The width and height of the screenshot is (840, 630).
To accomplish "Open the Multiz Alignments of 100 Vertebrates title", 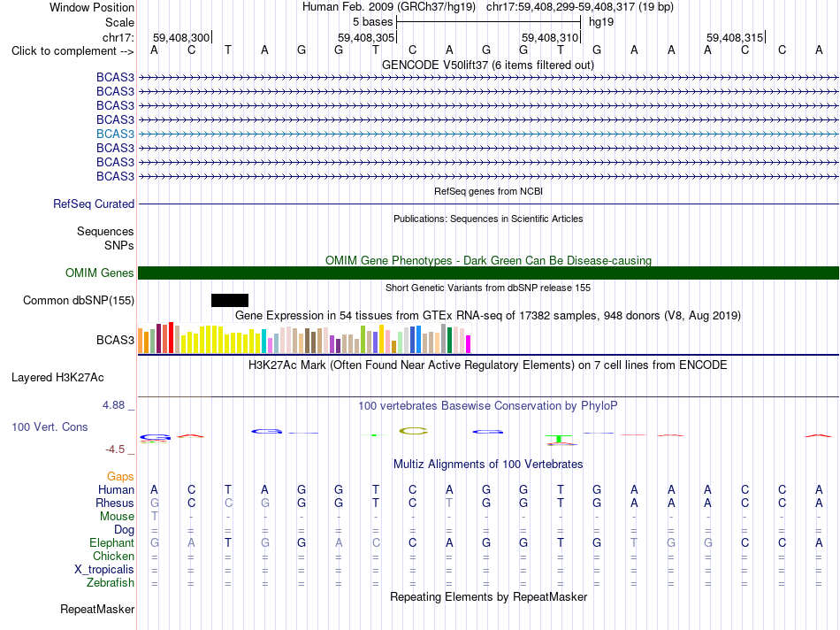I will pos(488,465).
